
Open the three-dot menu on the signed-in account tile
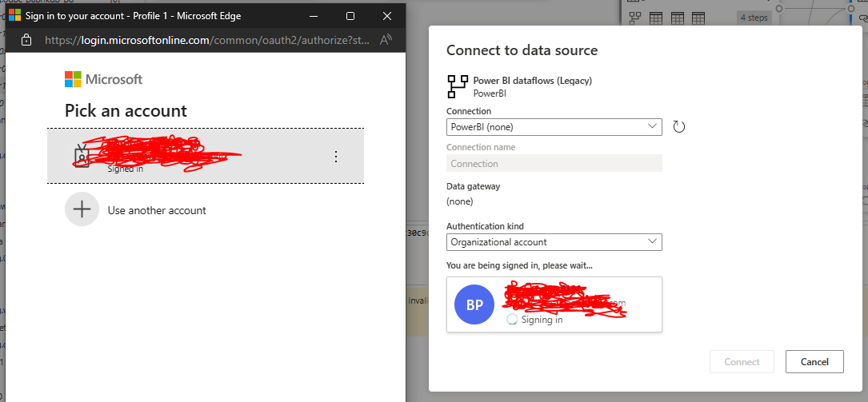pos(335,157)
